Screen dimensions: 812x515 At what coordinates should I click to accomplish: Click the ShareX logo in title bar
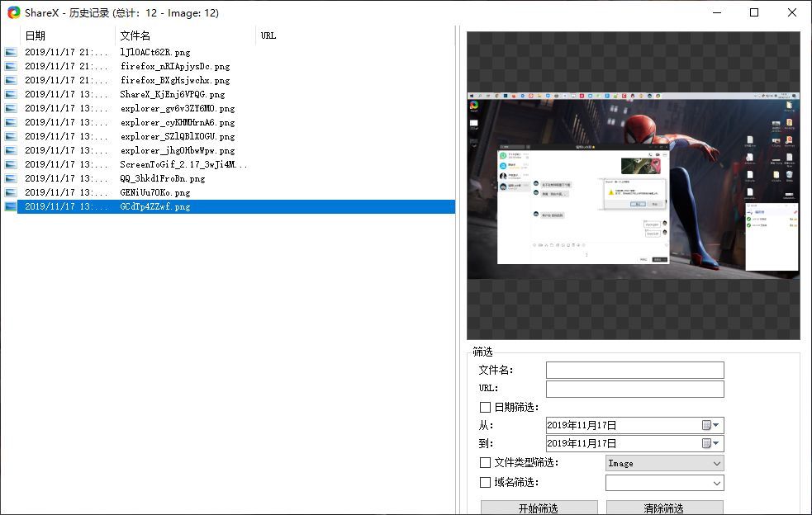(x=13, y=12)
